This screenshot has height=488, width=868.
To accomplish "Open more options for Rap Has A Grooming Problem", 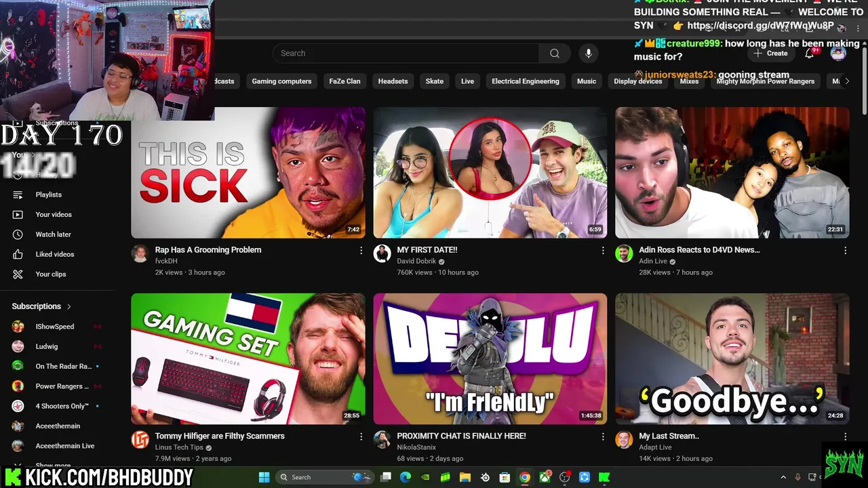I will pyautogui.click(x=361, y=251).
